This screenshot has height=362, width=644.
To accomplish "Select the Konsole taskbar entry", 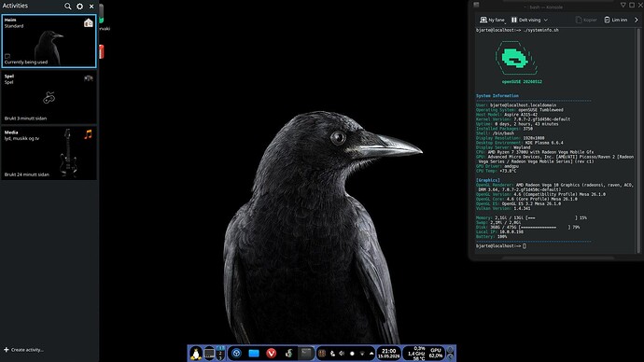I will [x=306, y=354].
